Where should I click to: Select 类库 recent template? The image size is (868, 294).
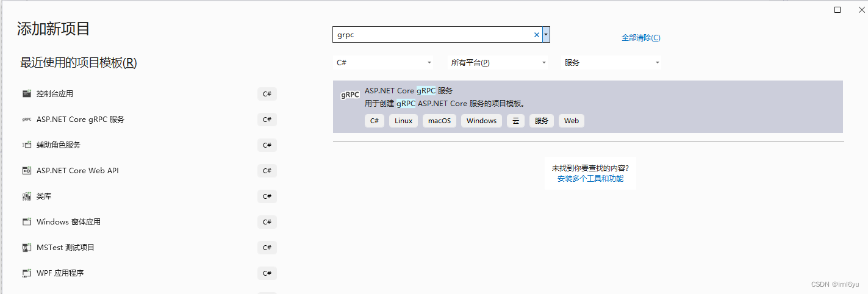point(148,196)
